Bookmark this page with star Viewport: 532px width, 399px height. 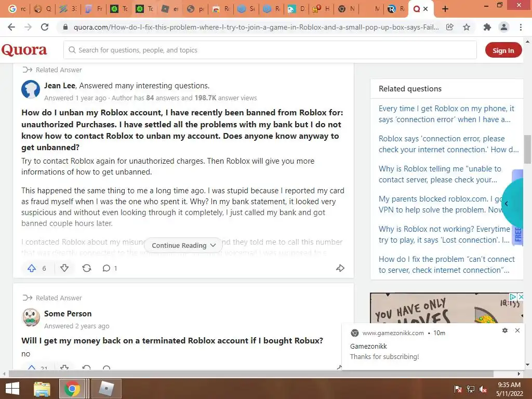tap(467, 27)
